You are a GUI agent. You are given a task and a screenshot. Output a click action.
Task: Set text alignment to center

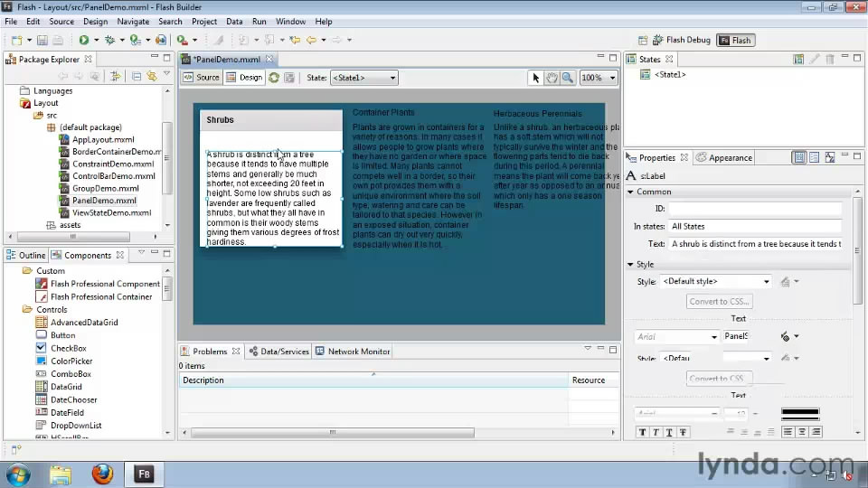(x=802, y=432)
